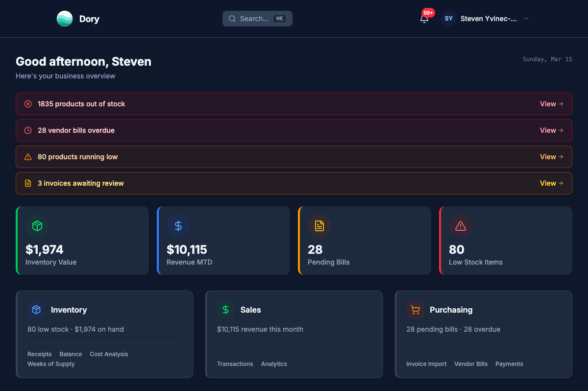View the 28 overdue vendor bills

click(x=551, y=130)
